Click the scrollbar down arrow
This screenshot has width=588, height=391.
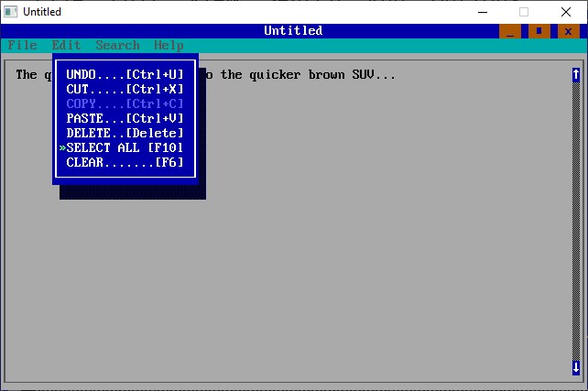tap(575, 367)
